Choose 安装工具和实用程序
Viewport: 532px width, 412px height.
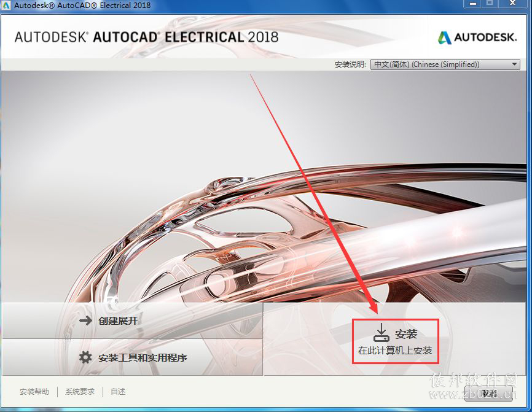click(x=132, y=357)
